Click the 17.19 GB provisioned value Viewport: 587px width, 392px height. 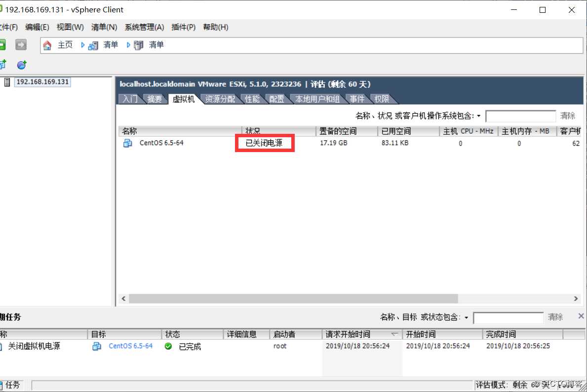tap(333, 143)
